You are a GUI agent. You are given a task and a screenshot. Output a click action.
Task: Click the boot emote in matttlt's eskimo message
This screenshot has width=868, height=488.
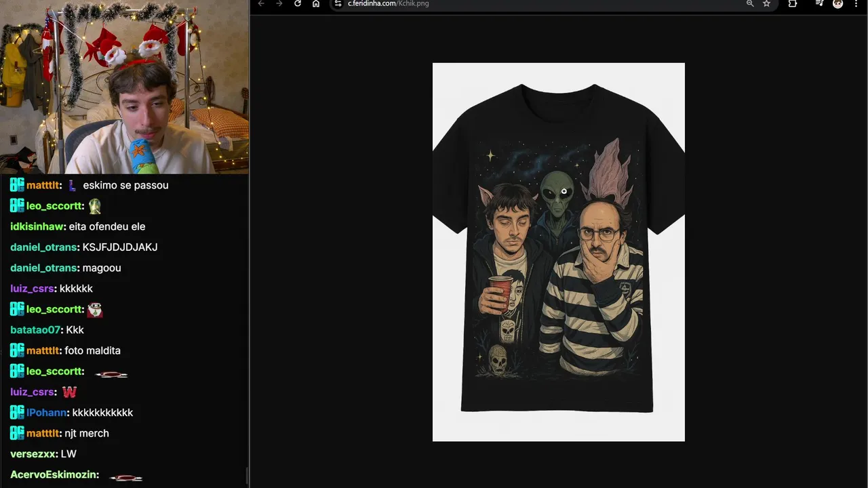[72, 185]
